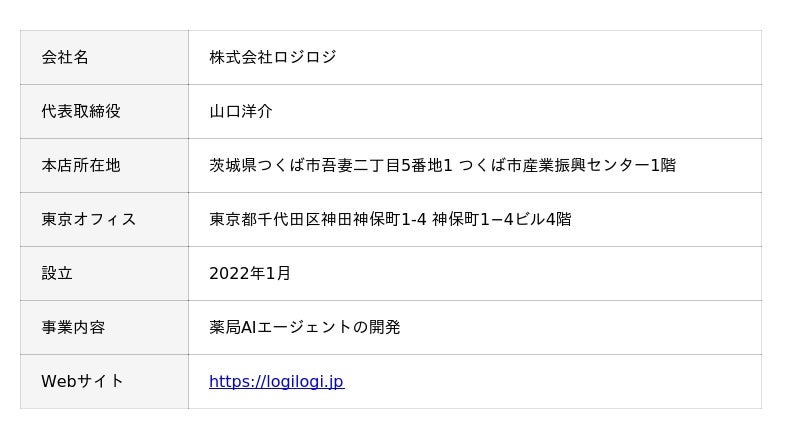Click 株式会社 in the company name
The height and width of the screenshot is (439, 800).
240,57
